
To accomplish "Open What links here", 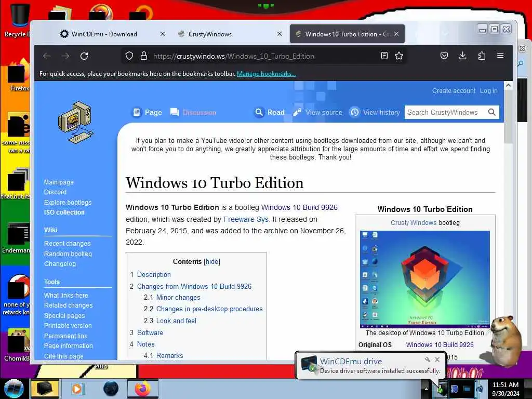I will pyautogui.click(x=66, y=295).
